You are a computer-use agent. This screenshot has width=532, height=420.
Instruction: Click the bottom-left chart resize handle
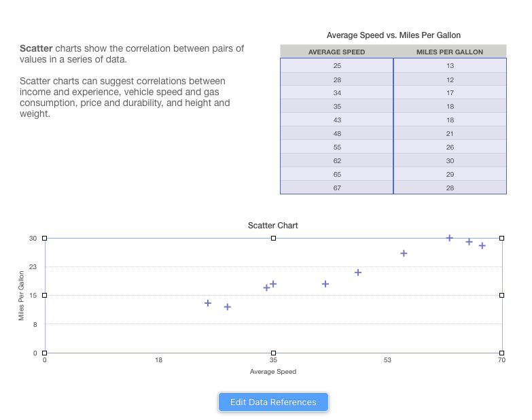[45, 353]
